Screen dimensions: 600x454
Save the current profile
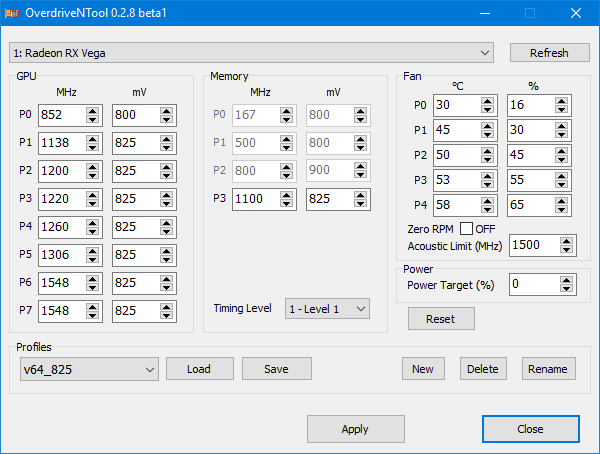coord(277,369)
